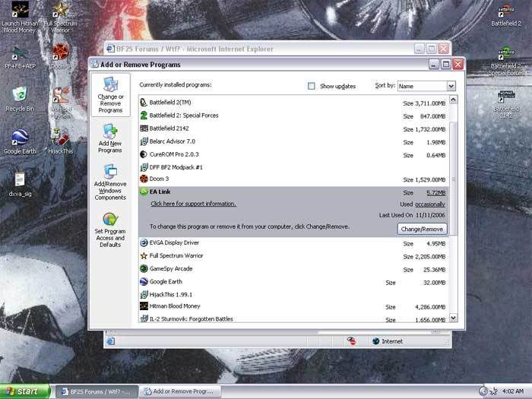Viewport: 532px width, 399px height.
Task: Select CureROM Pro 2.0.3 icon
Action: (144, 154)
